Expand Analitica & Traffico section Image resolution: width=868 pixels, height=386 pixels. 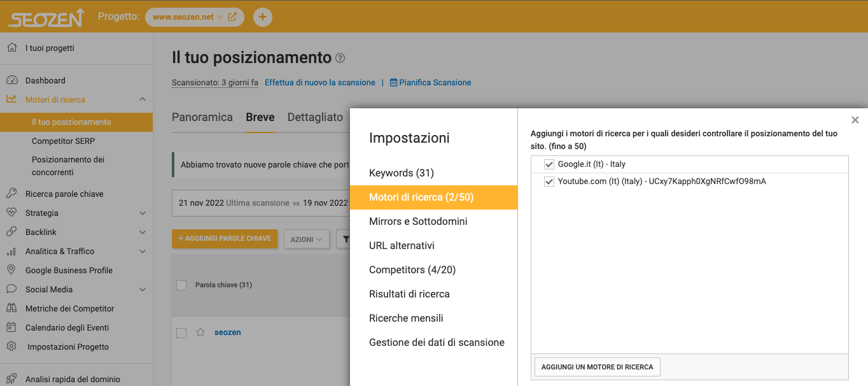(143, 252)
